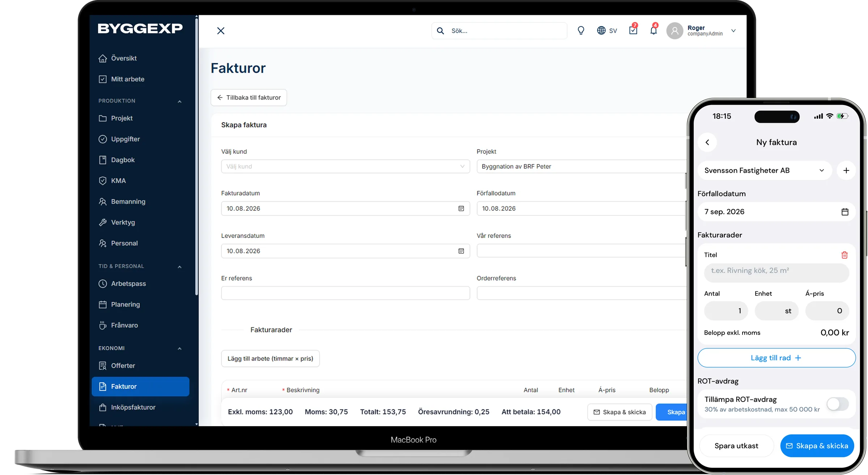Screen dimensions: 868x475
Task: Click Lägg till arbete (timmar × pris)
Action: 270,358
